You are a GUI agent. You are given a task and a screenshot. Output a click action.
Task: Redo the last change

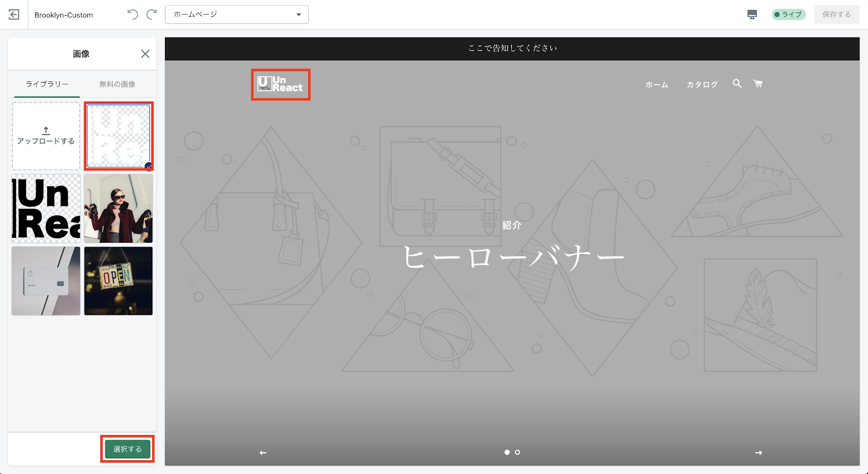(x=152, y=15)
